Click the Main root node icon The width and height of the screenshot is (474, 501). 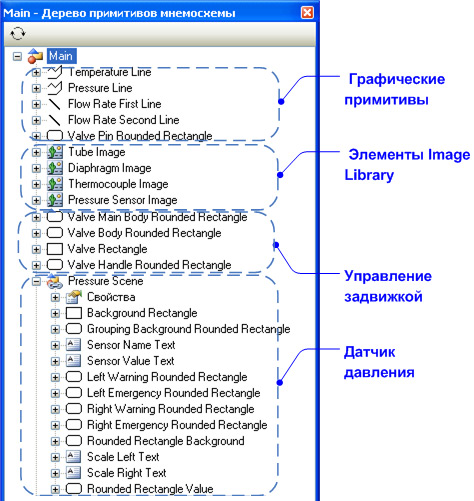[35, 56]
